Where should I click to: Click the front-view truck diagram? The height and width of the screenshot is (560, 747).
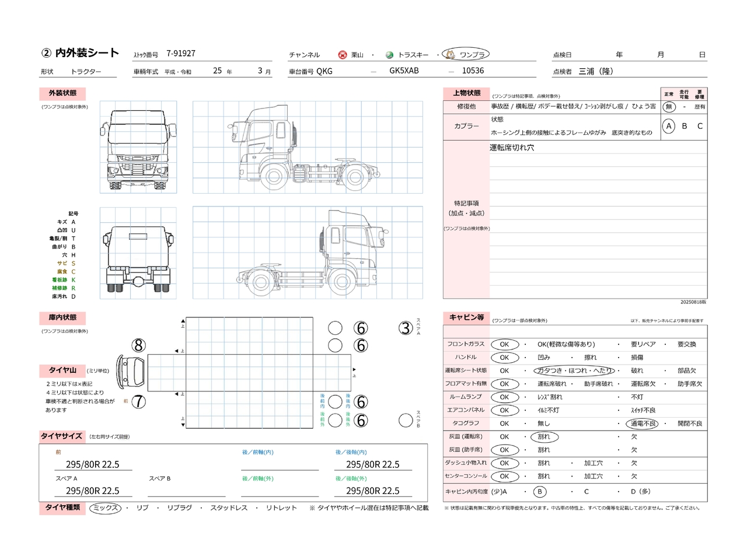138,148
